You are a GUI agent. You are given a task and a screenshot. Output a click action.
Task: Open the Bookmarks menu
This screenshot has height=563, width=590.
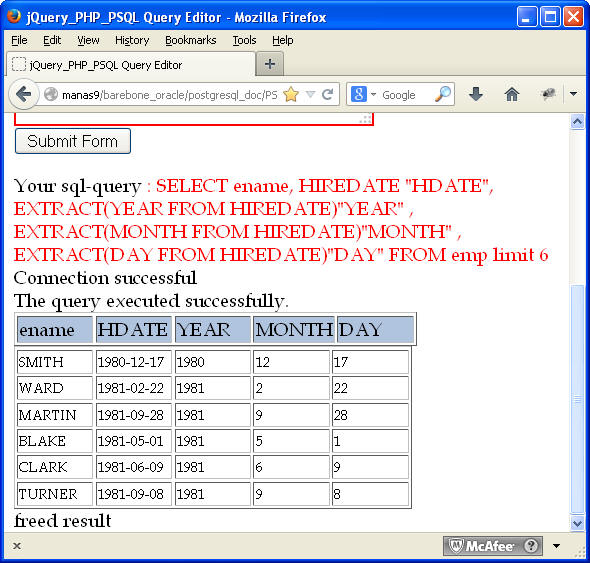point(191,40)
